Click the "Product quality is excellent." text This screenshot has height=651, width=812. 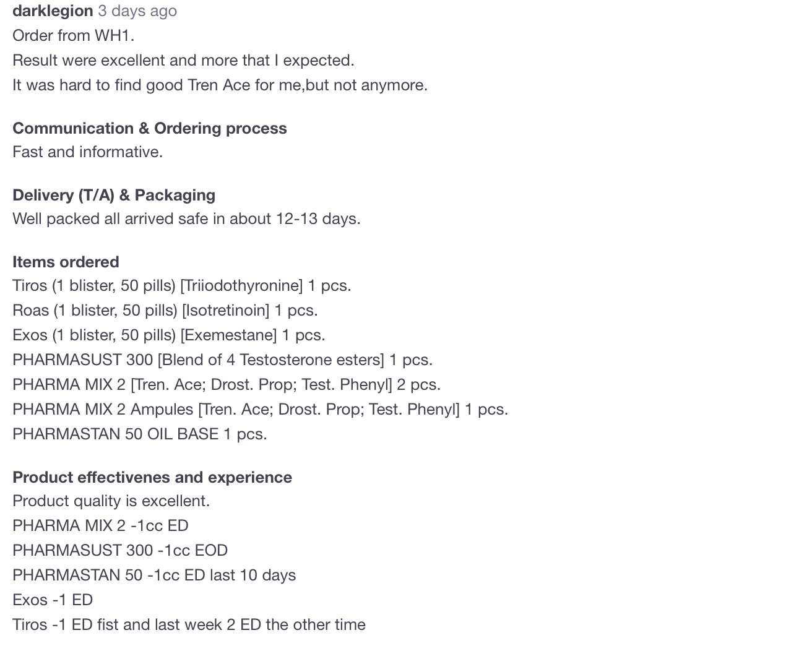[111, 501]
